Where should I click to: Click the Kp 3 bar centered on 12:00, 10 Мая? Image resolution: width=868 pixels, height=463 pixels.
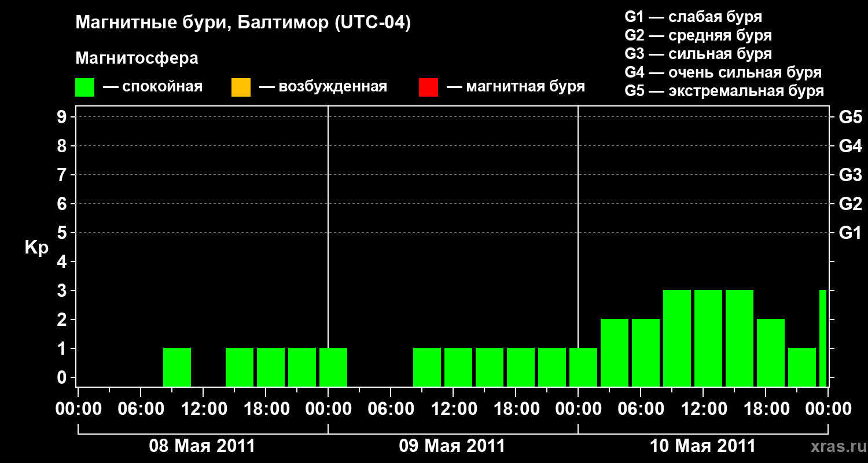tap(708, 338)
